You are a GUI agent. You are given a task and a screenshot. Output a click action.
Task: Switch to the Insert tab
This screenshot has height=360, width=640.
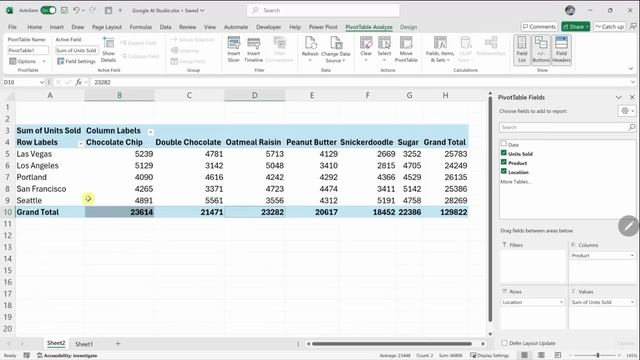(56, 27)
